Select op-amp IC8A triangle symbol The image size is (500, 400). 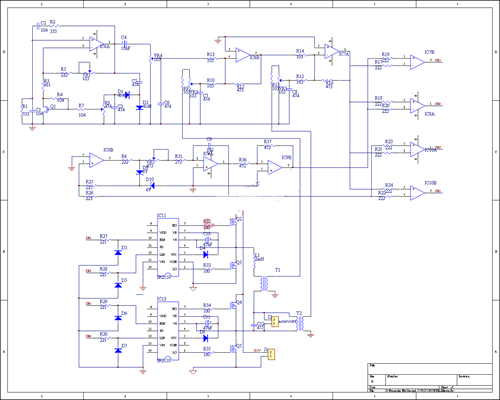(x=417, y=106)
